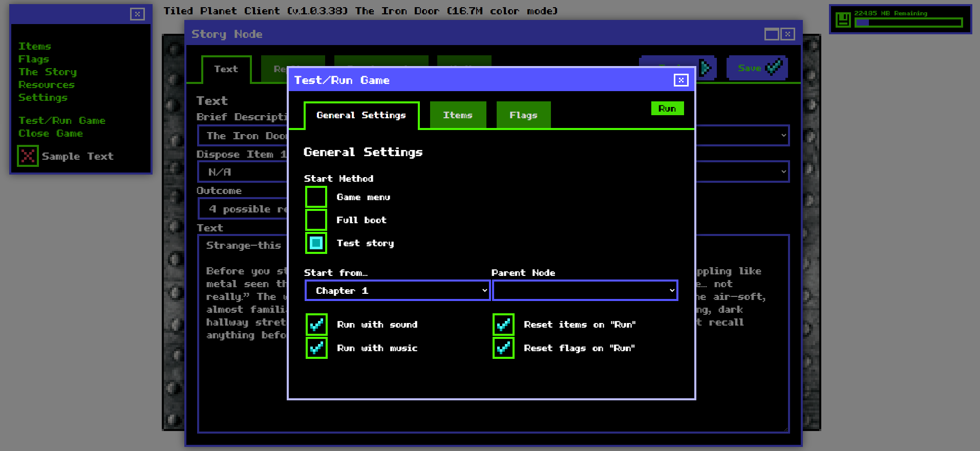The width and height of the screenshot is (980, 451).
Task: Close the Test/Run Game dialog
Action: (x=680, y=80)
